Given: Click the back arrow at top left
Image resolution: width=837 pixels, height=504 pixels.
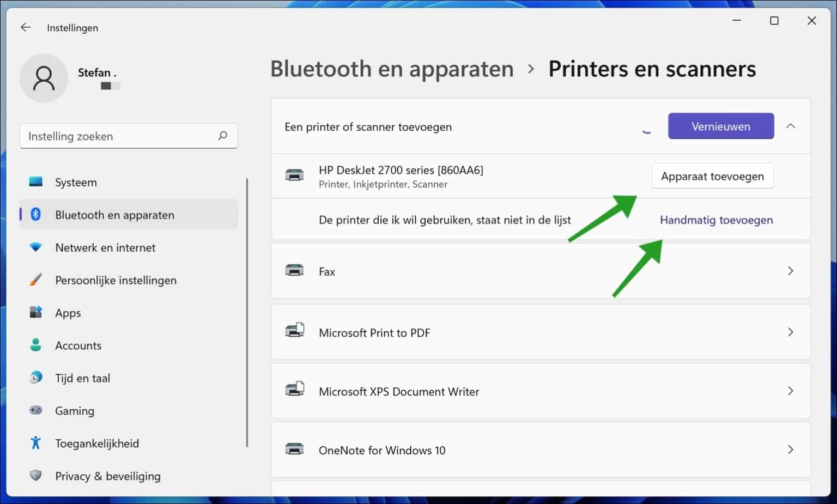Looking at the screenshot, I should coord(25,27).
